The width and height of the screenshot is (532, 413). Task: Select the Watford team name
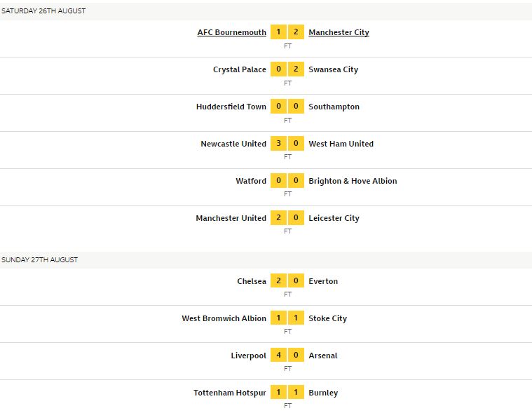[251, 181]
